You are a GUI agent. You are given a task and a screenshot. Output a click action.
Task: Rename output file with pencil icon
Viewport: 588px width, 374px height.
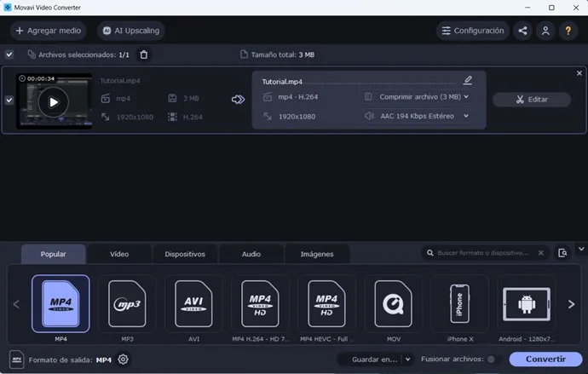468,80
